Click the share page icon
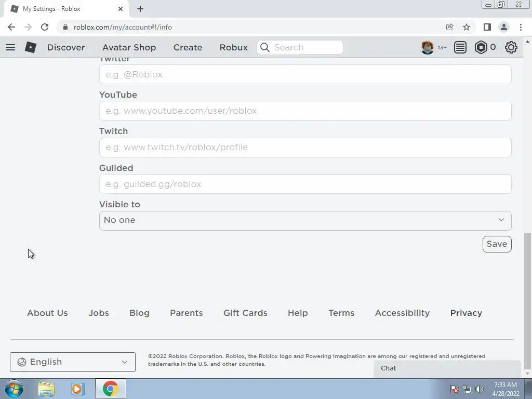Image resolution: width=532 pixels, height=399 pixels. [449, 27]
